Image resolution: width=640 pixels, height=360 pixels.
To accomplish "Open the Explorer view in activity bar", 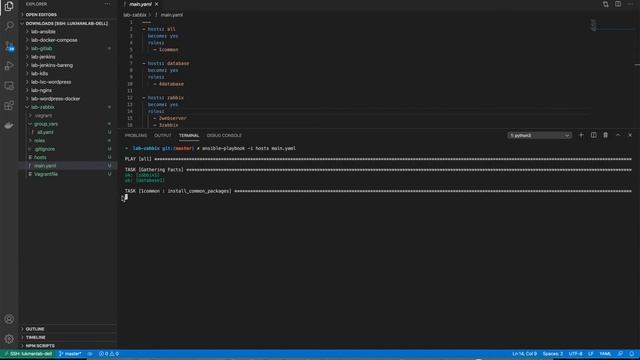I will (x=9, y=6).
